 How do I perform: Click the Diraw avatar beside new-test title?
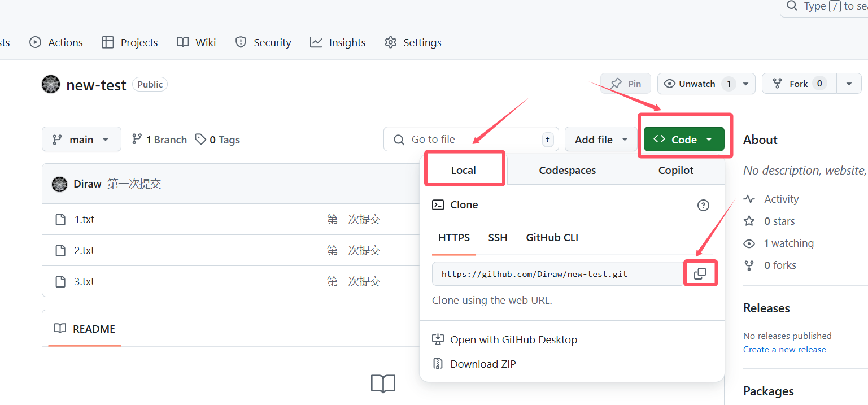click(51, 84)
